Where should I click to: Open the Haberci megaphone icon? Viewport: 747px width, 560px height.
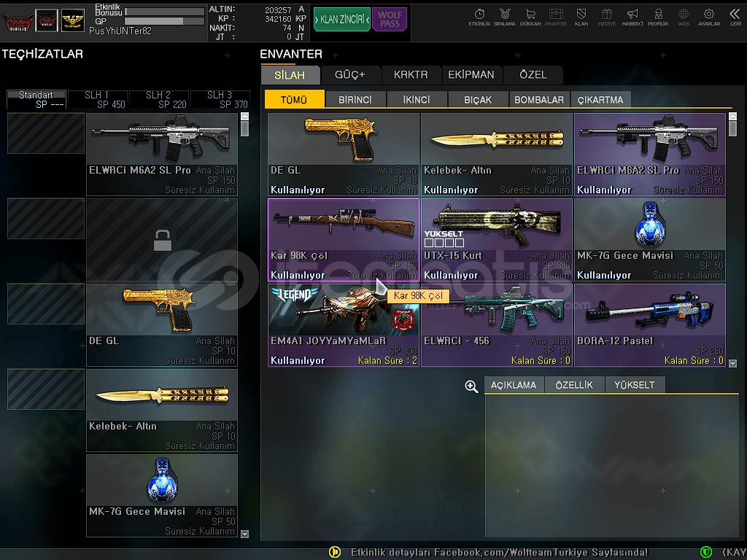coord(632,17)
